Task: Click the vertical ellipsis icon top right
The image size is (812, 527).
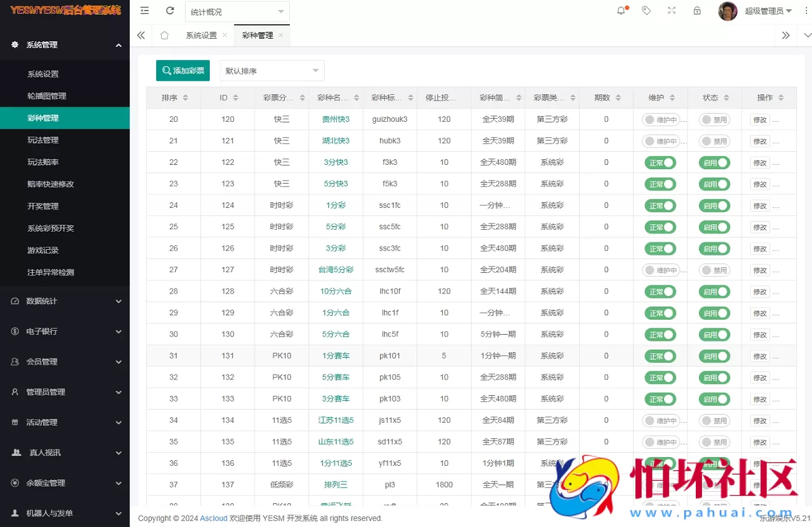Action: coord(806,11)
